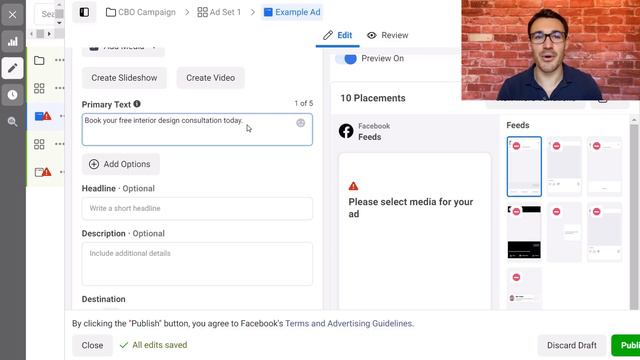Click the sidebar horizontal scroll right arrow
640x360 pixels.
[49, 34]
